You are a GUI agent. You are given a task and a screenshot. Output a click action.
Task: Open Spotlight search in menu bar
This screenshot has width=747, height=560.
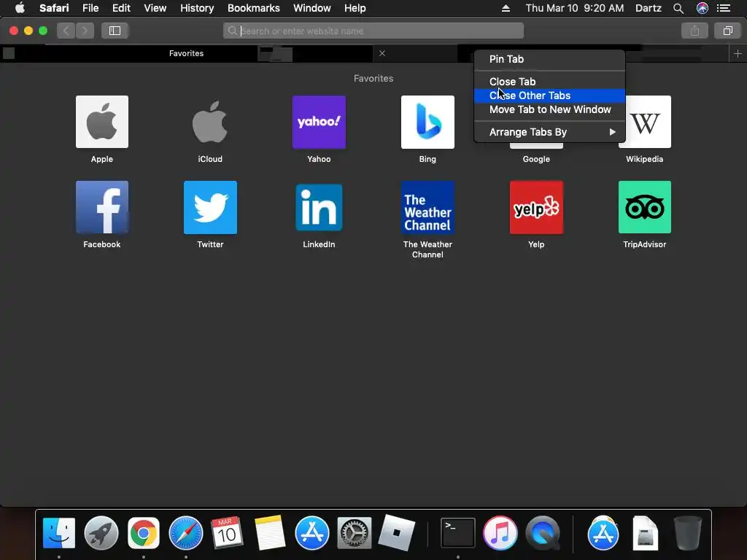pos(678,8)
